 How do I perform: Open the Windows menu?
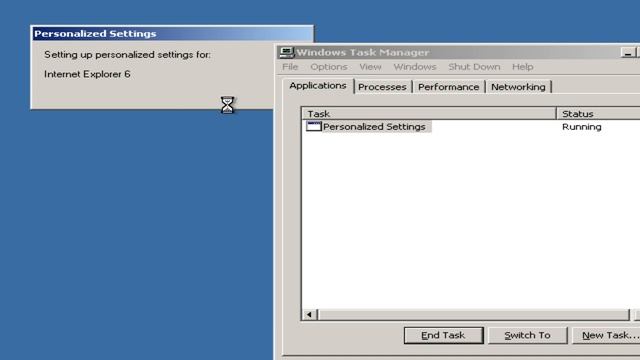(x=415, y=67)
